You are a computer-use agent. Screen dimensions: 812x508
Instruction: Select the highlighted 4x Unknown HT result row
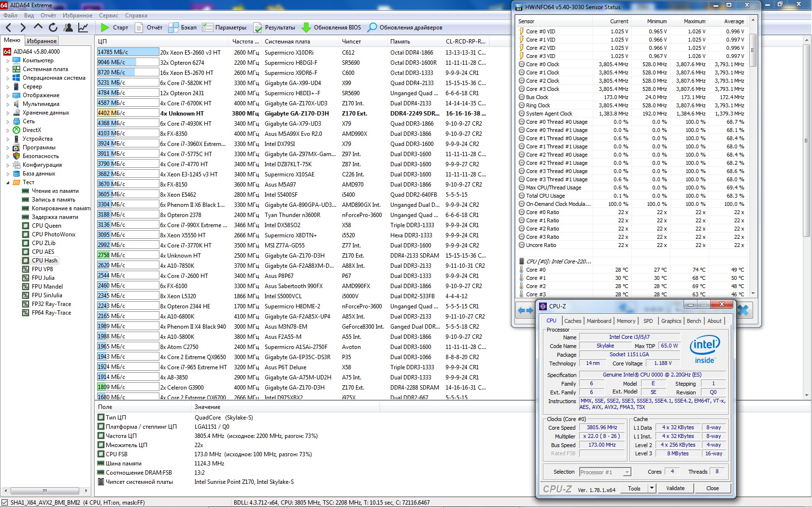pos(292,114)
